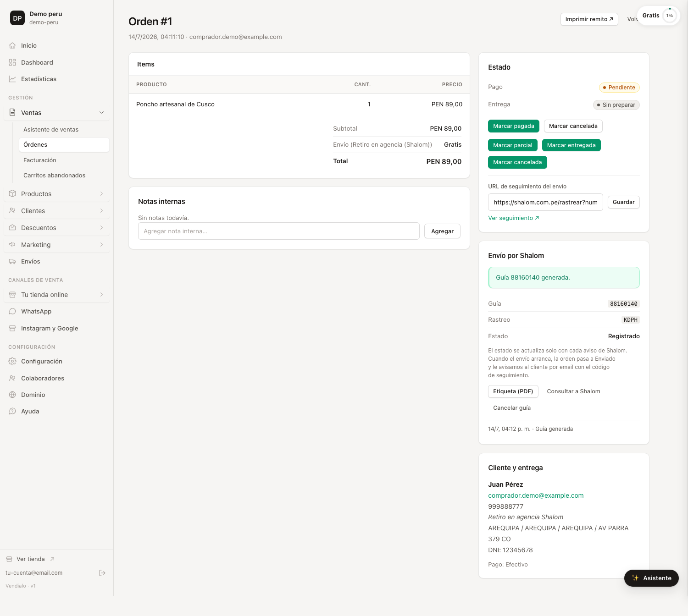Viewport: 688px width, 616px height.
Task: Click the Marcar pagada button
Action: [x=514, y=126]
